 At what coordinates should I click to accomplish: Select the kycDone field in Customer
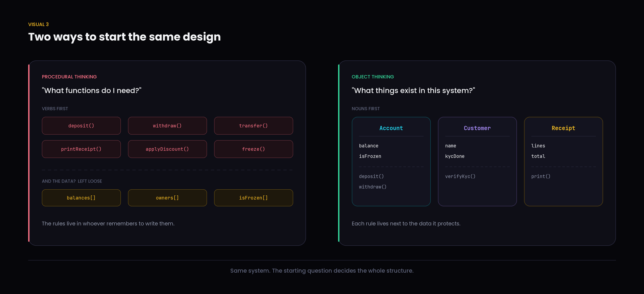point(455,156)
